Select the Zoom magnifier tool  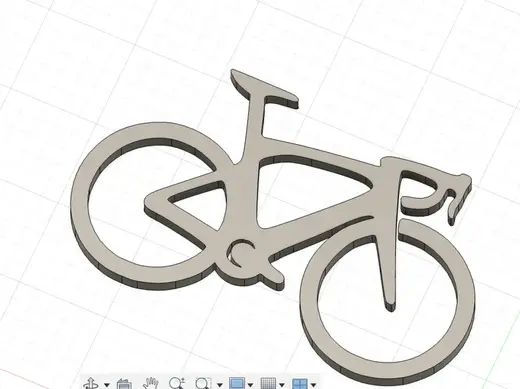pos(177,383)
